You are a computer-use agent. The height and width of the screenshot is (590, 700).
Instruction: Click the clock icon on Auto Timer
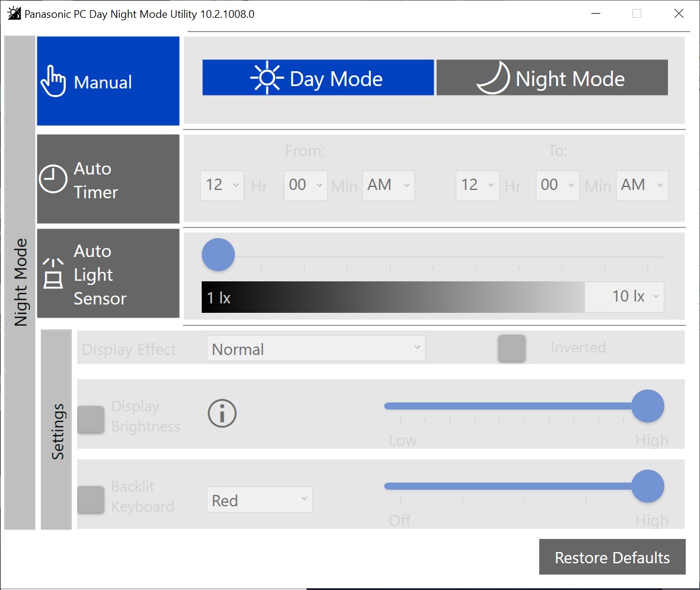[53, 179]
